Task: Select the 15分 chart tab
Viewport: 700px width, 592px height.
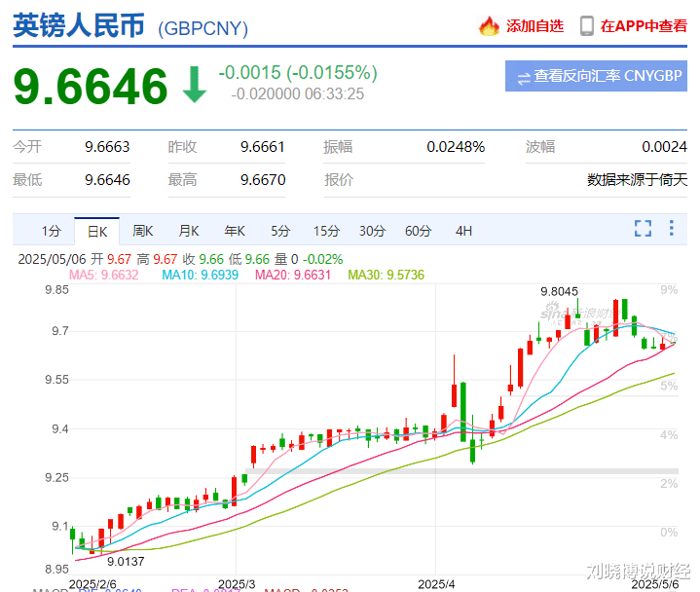Action: 326,231
